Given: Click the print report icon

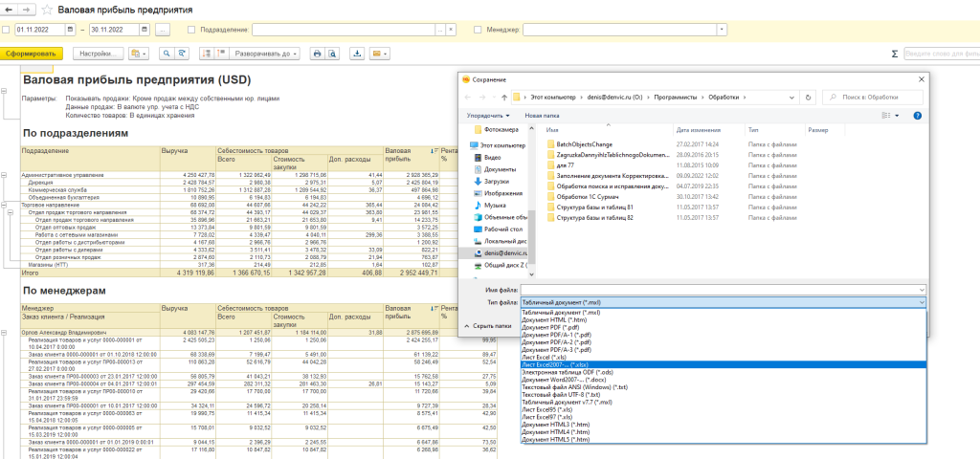Looking at the screenshot, I should tap(318, 54).
